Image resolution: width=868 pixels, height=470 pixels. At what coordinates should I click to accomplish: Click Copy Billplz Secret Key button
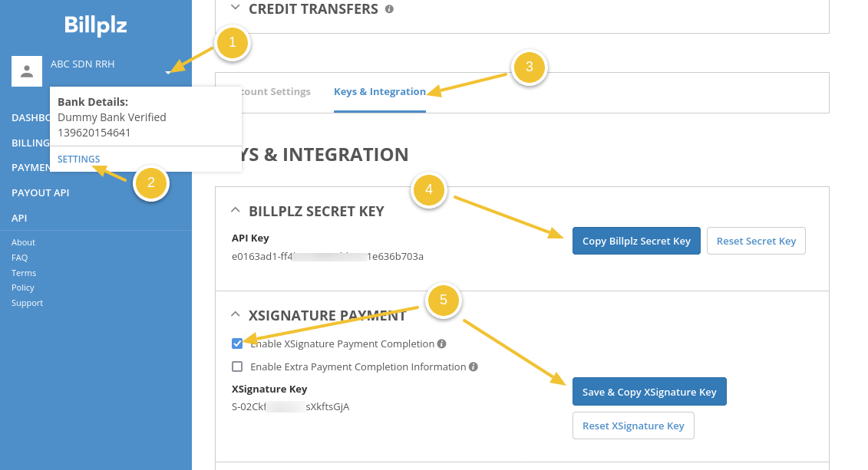[x=636, y=241]
